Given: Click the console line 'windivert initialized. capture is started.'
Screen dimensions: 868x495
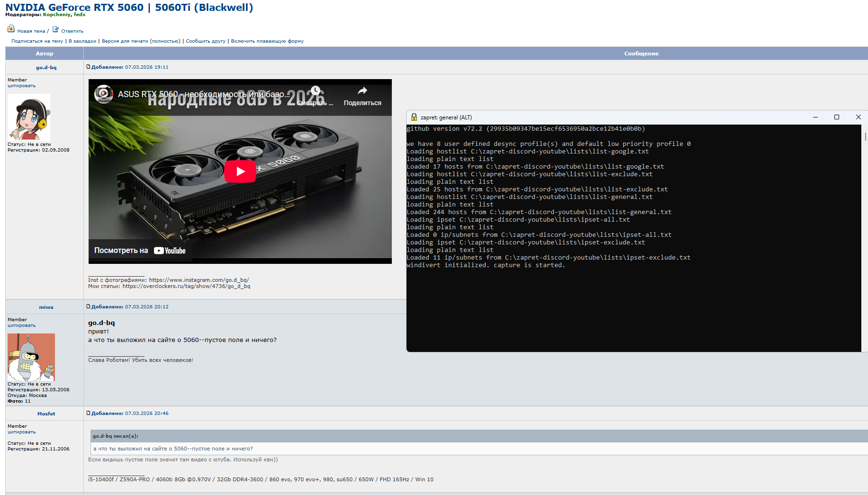Looking at the screenshot, I should (486, 265).
